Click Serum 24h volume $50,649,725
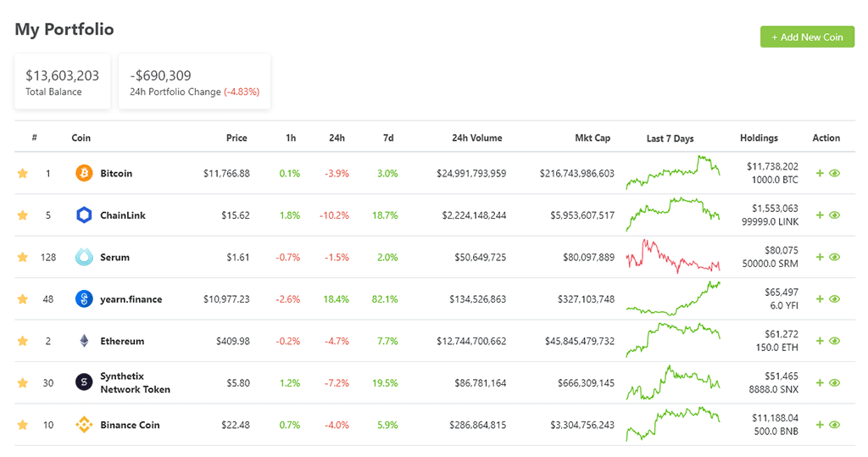868x457 pixels. (x=481, y=257)
